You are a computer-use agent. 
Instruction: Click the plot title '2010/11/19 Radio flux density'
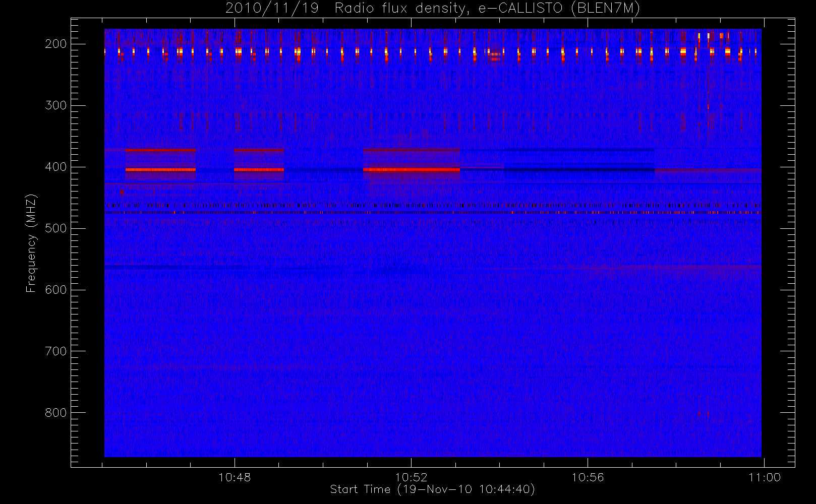[x=432, y=9]
